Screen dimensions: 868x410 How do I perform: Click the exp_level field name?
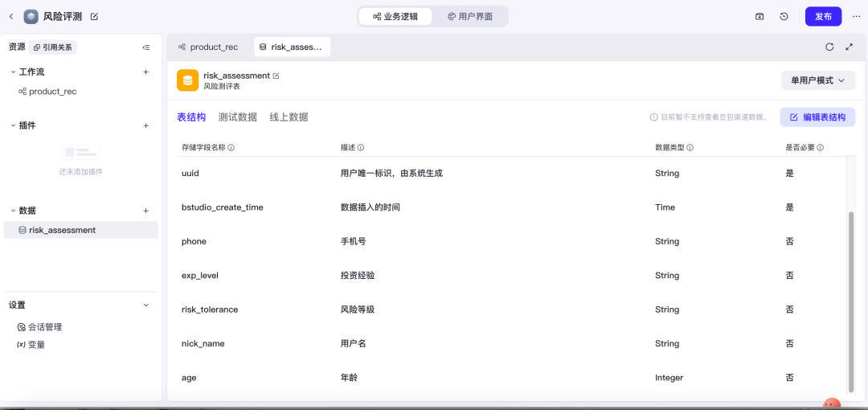pos(200,276)
